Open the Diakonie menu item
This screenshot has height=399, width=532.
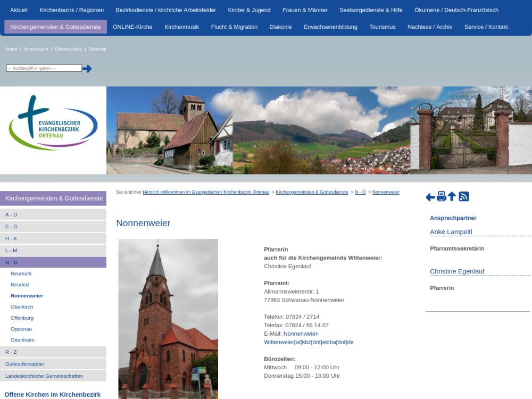coord(280,27)
